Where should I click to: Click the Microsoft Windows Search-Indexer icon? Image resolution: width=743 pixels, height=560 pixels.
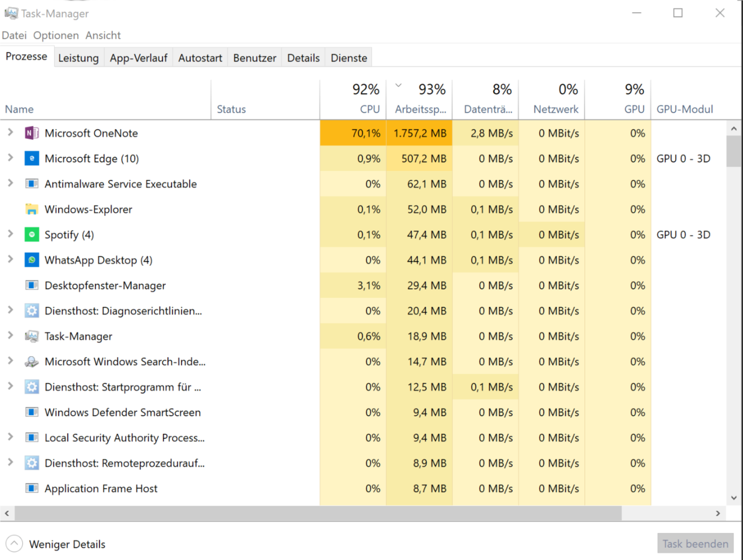point(32,362)
